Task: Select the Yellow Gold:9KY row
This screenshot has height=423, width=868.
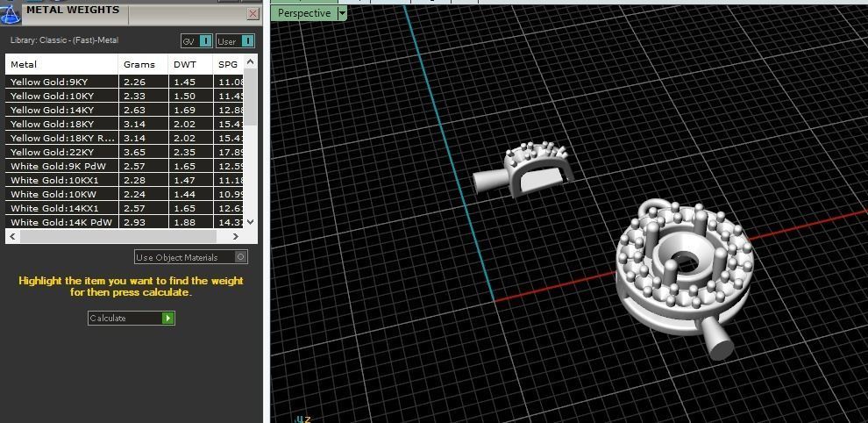Action: [125, 82]
